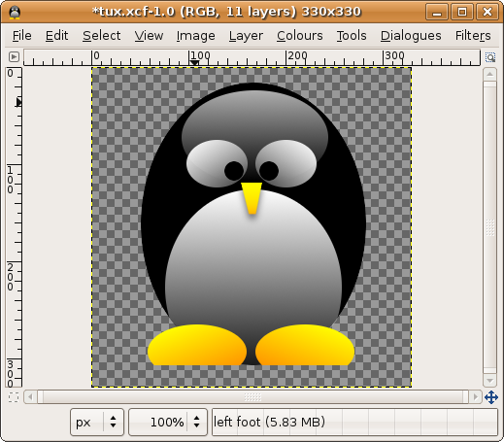Open navigation preview cross-arrows icon

tap(491, 397)
